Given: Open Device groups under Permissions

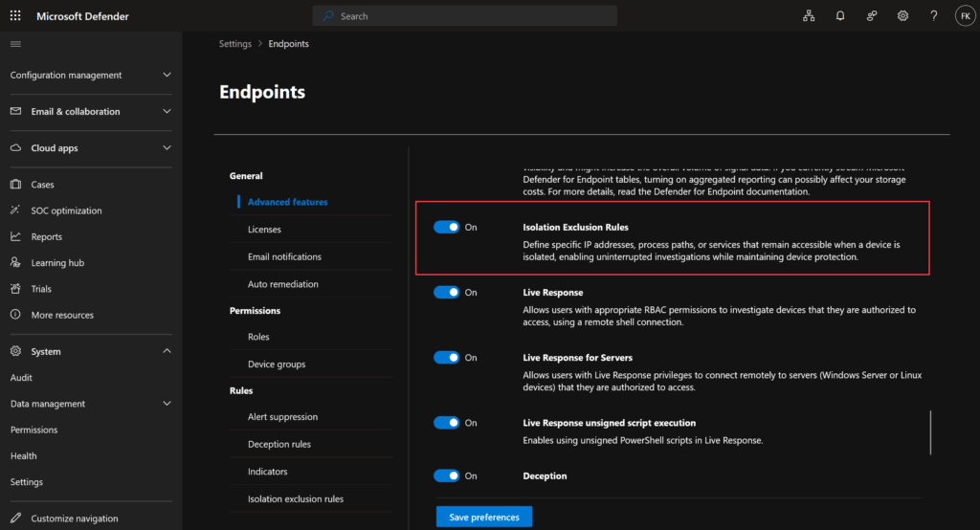Looking at the screenshot, I should tap(277, 364).
